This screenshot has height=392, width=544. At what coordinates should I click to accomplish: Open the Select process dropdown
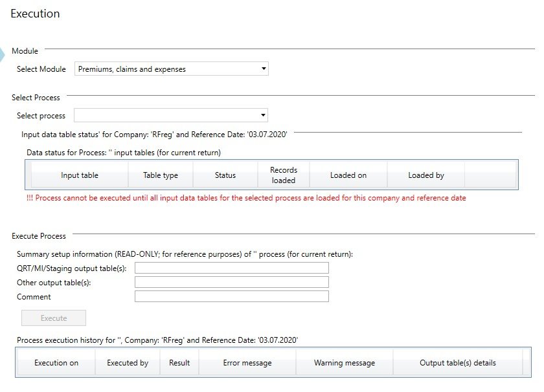(172, 116)
